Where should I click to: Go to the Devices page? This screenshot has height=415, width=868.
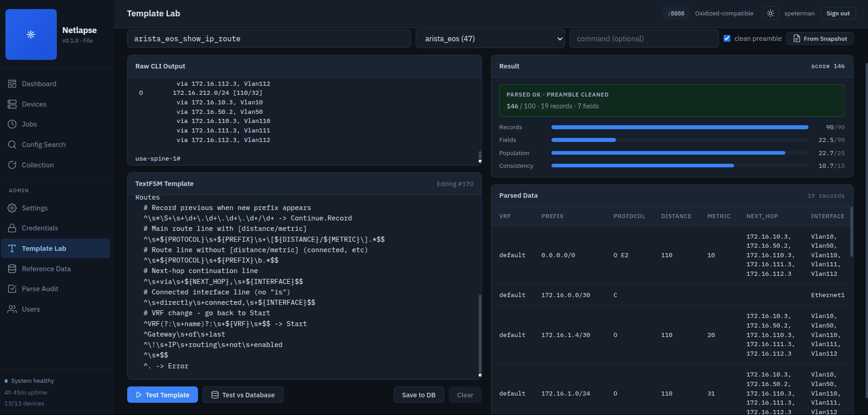pyautogui.click(x=55, y=104)
